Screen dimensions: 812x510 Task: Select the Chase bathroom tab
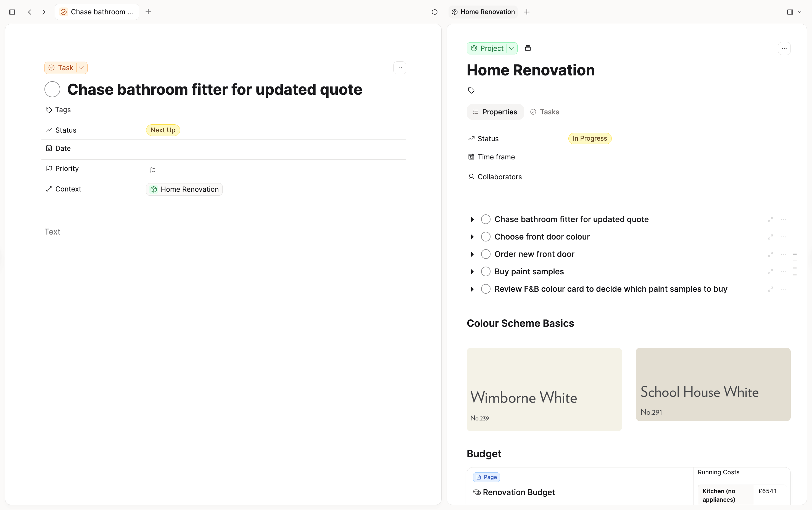[x=97, y=12]
